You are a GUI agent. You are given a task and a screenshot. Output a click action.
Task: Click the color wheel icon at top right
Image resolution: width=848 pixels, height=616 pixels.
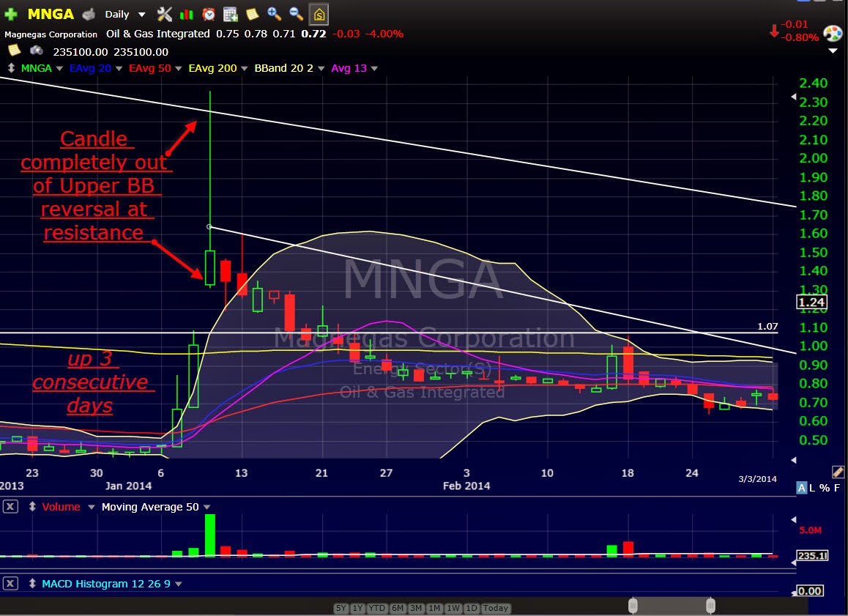[833, 34]
